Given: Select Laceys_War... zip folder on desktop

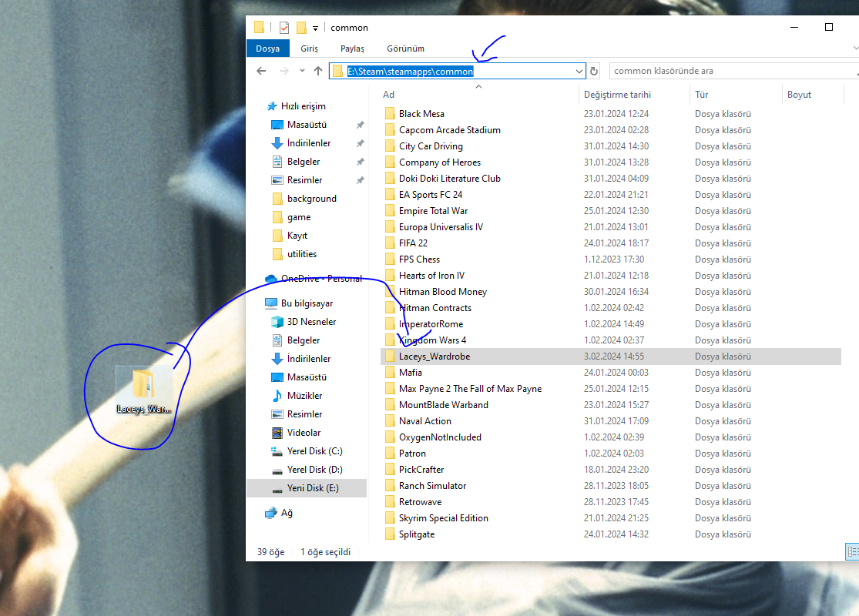Looking at the screenshot, I should click(x=143, y=391).
